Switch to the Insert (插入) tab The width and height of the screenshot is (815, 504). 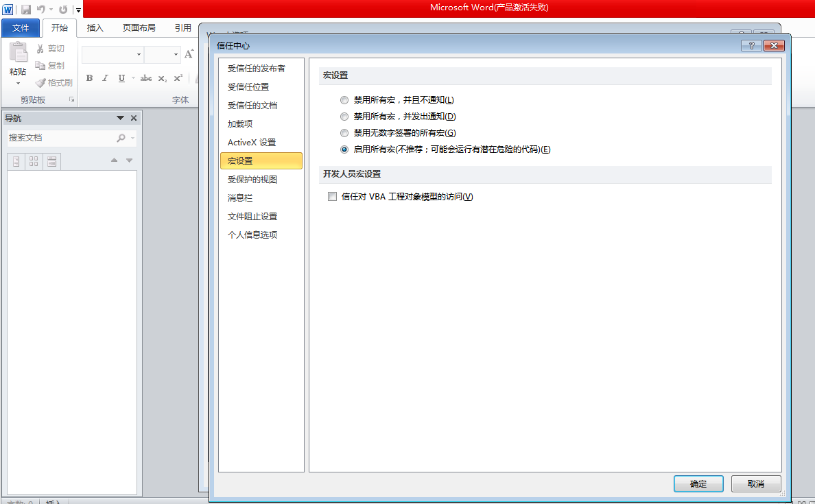[95, 27]
